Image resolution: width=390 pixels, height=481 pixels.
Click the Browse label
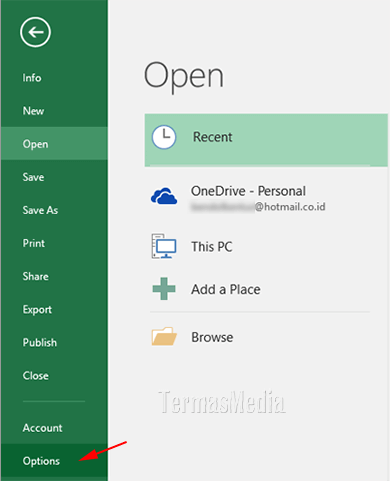pos(212,337)
